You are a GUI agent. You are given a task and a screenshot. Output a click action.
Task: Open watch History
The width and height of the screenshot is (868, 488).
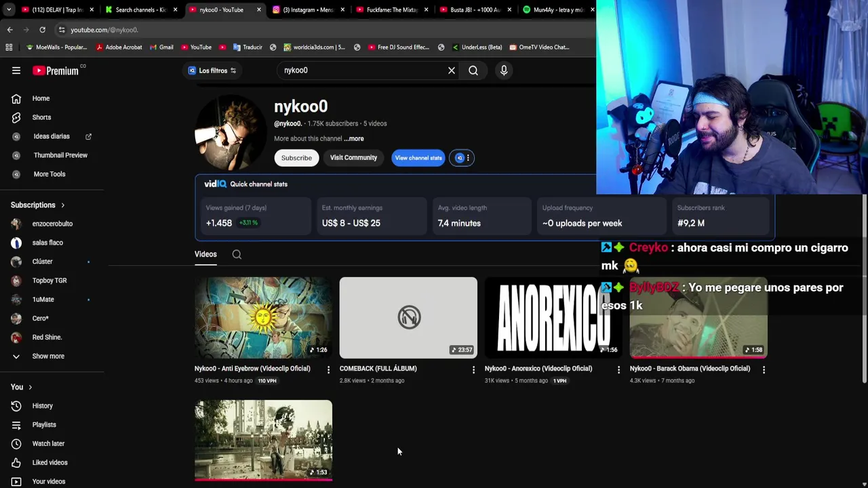pyautogui.click(x=42, y=406)
